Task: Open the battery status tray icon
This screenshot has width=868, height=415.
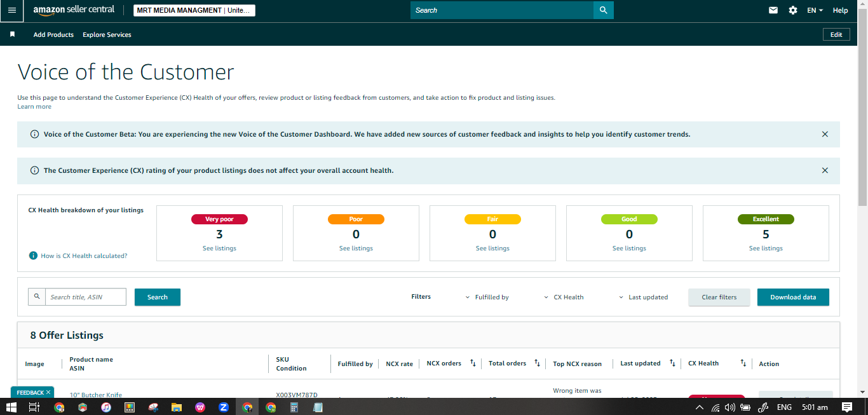Action: 746,407
